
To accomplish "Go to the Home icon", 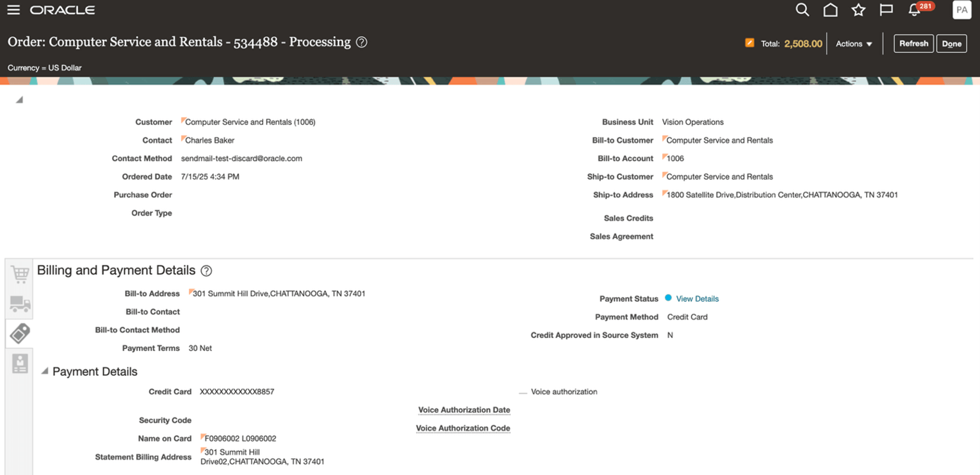I will point(830,10).
